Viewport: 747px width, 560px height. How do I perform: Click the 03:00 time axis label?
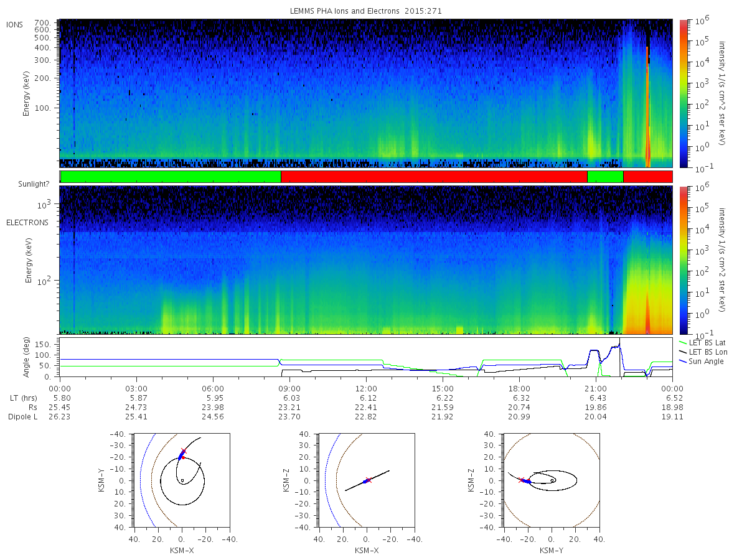(136, 388)
